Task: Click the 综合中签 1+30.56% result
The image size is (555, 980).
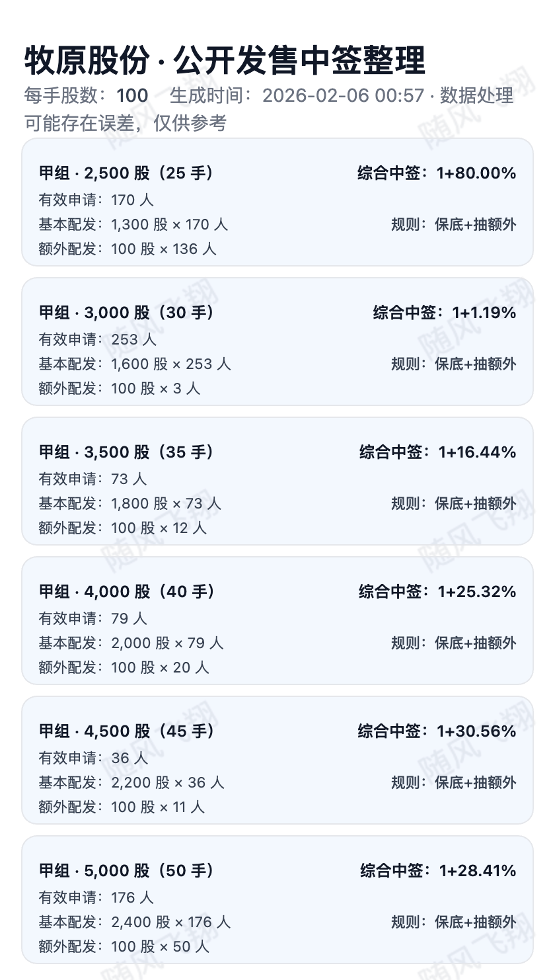Action: pos(437,731)
